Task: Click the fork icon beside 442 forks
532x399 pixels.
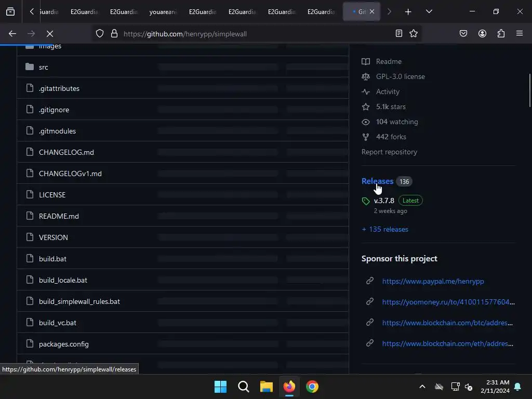Action: coord(366,137)
